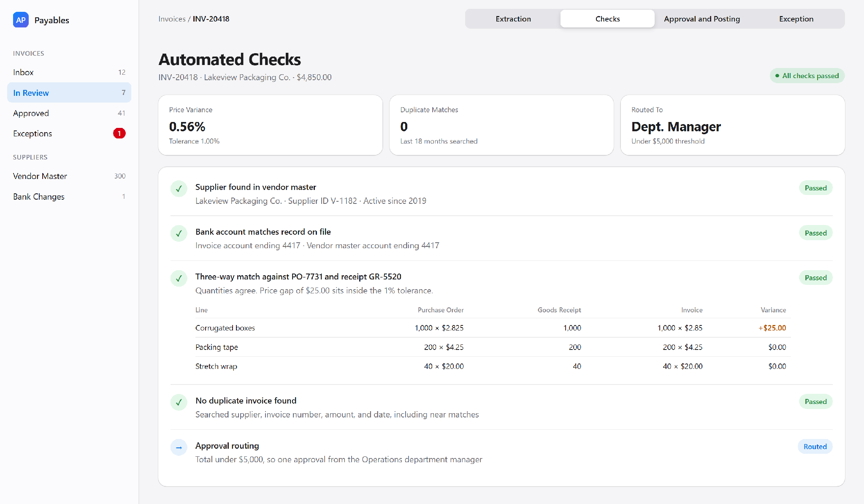Screen dimensions: 864x504
Task: Open the Inbox in the sidebar
Action: coord(69,72)
